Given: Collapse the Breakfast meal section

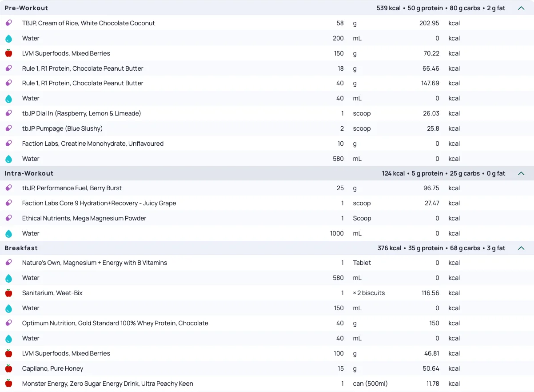Looking at the screenshot, I should click(521, 248).
